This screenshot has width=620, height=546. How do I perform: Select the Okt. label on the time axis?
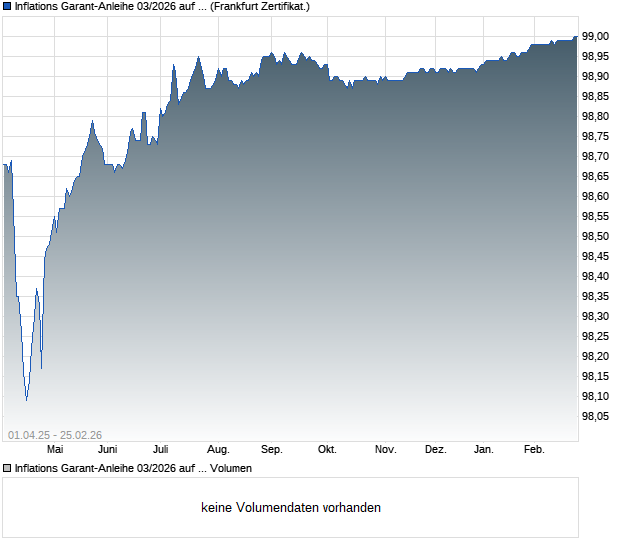[x=327, y=450]
